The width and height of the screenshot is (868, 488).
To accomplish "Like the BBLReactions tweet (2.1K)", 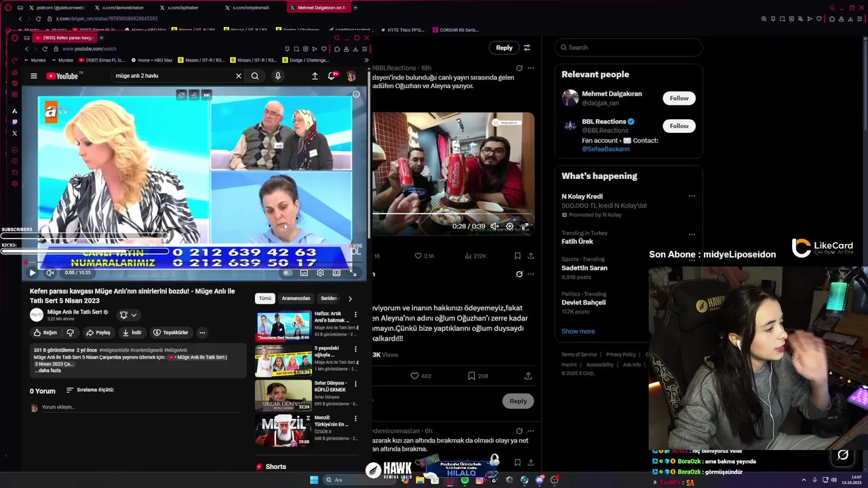I will [x=424, y=256].
